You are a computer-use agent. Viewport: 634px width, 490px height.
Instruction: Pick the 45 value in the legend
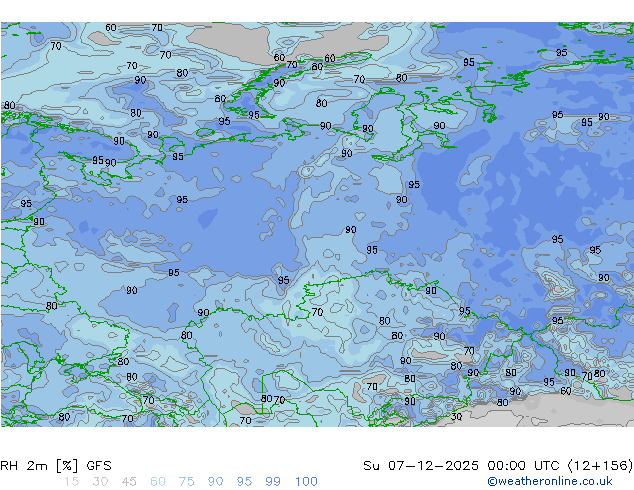[129, 482]
